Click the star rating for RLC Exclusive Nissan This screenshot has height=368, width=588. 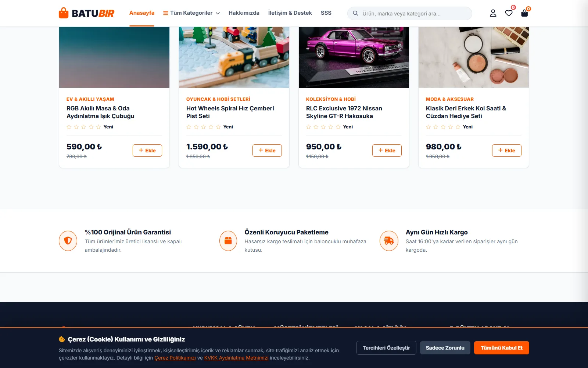[323, 127]
